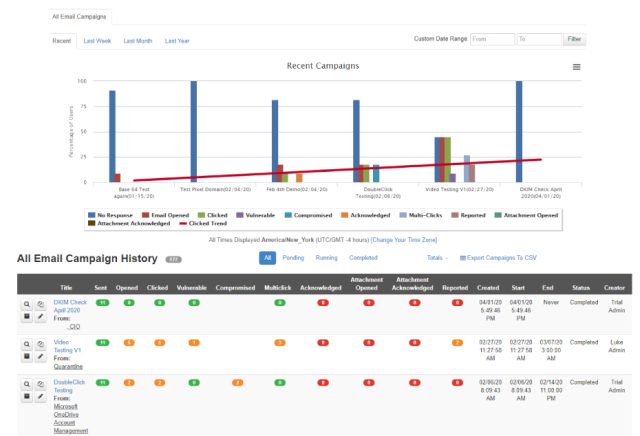Open the Last Year tab

click(x=178, y=40)
